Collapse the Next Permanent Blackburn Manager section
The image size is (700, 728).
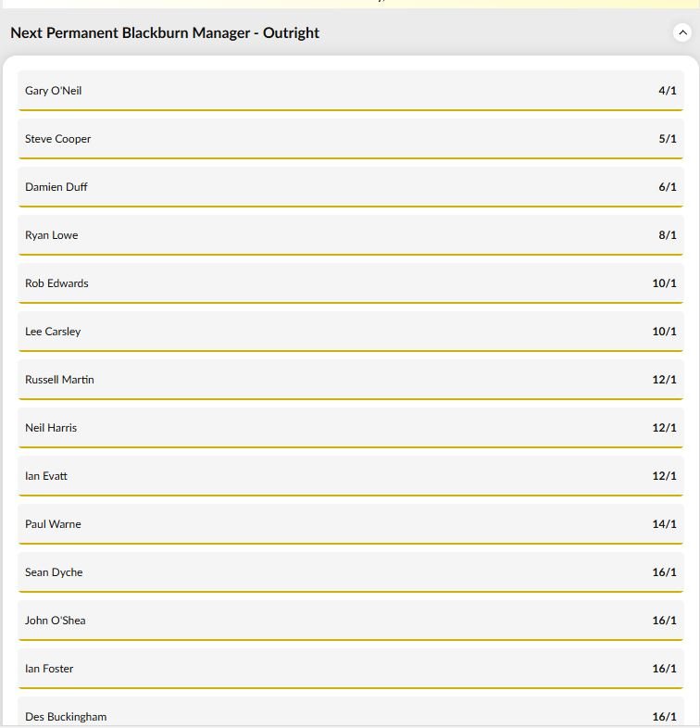click(682, 32)
